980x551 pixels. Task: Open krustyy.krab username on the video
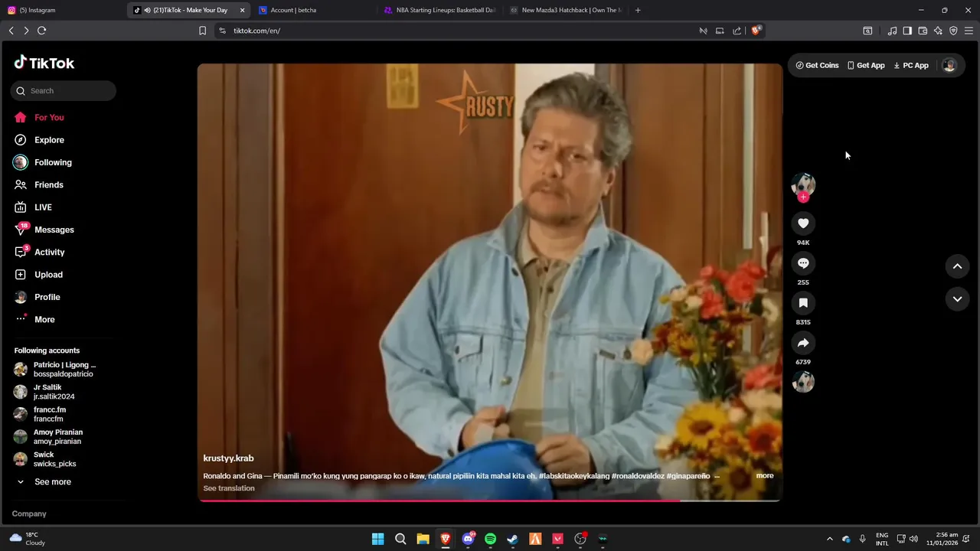228,458
